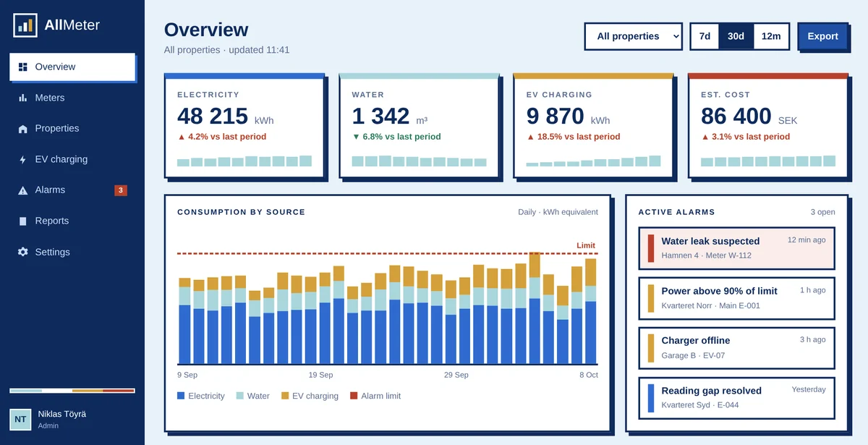The image size is (868, 445).
Task: Click the Electricity blue legend swatch
Action: (x=181, y=396)
